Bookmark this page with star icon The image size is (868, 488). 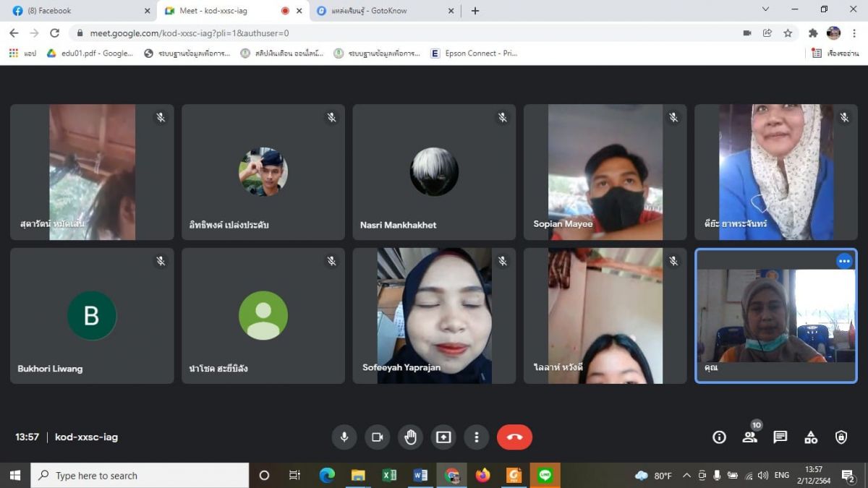[788, 33]
